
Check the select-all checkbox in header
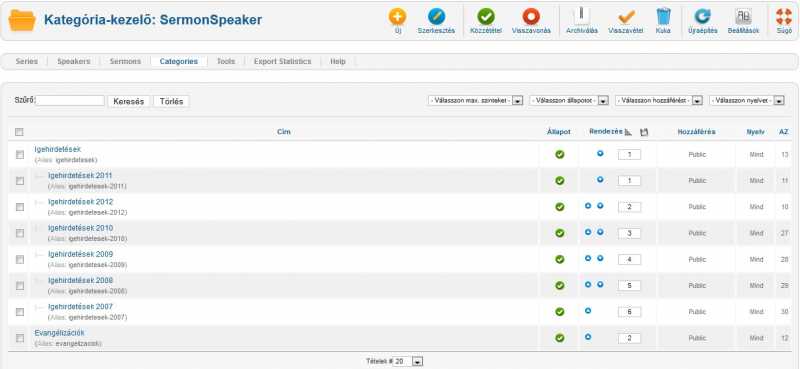[19, 132]
